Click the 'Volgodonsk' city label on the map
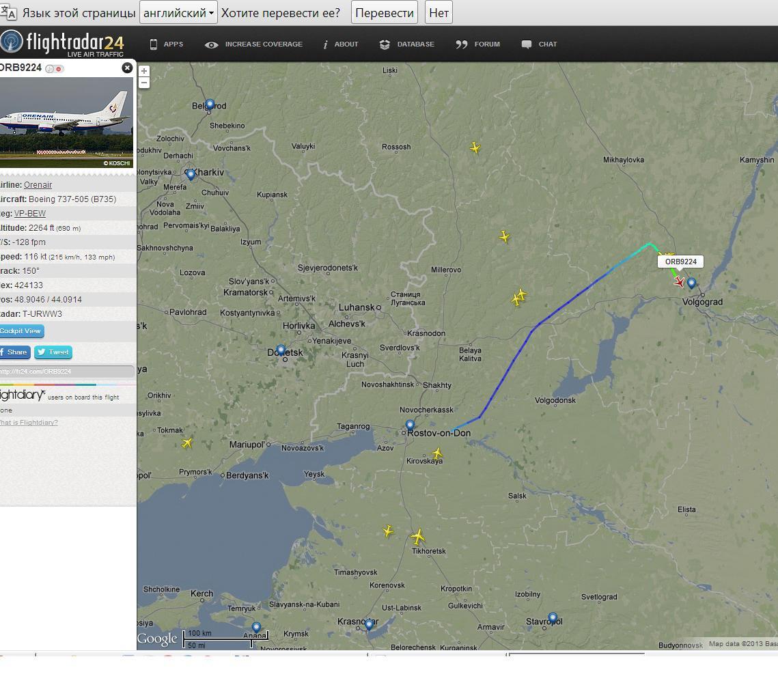778x700 pixels. 555,400
